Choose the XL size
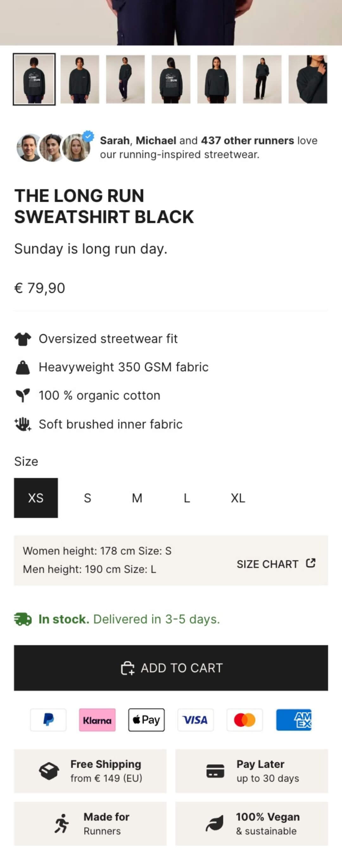342x868 pixels. point(238,498)
